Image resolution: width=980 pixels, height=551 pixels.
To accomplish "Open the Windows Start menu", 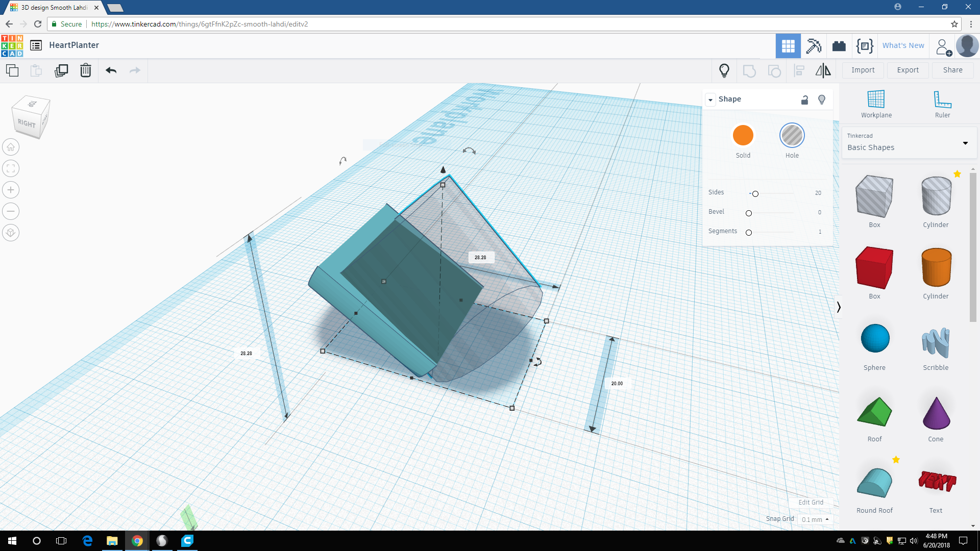I will (12, 541).
